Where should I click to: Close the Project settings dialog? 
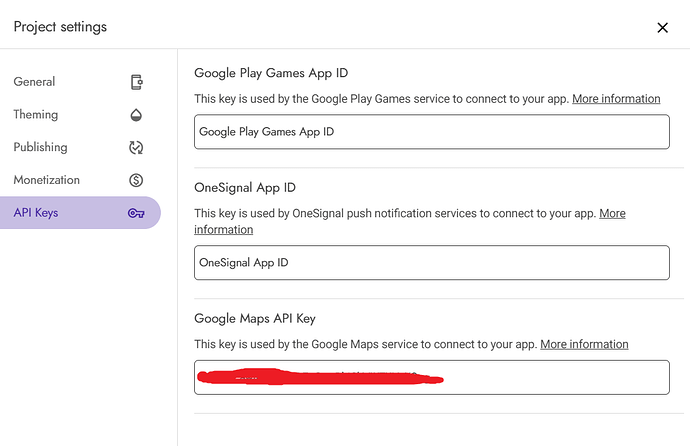[x=662, y=28]
